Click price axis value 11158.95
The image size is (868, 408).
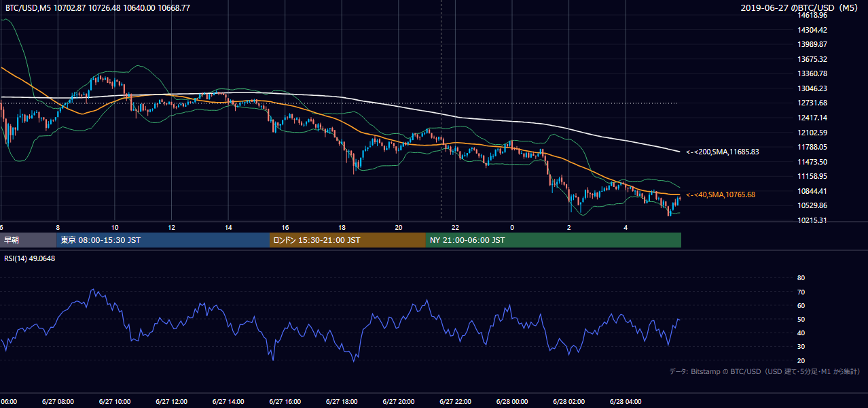click(x=813, y=176)
